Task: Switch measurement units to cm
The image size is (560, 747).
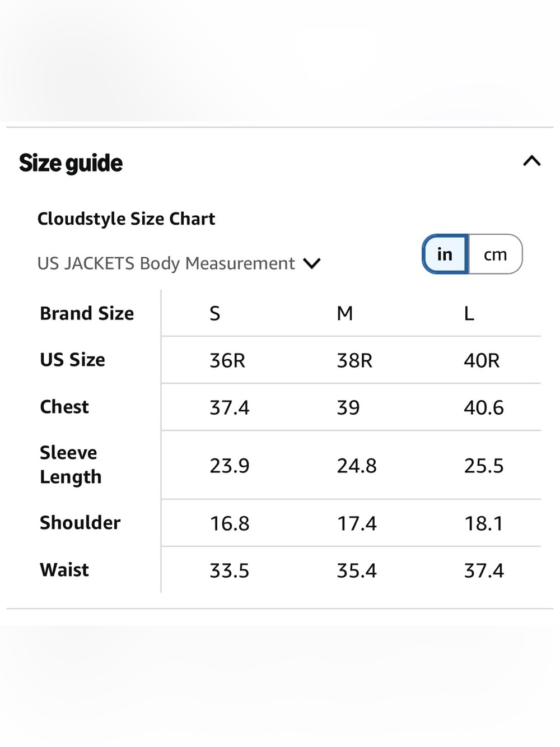Action: click(x=495, y=254)
